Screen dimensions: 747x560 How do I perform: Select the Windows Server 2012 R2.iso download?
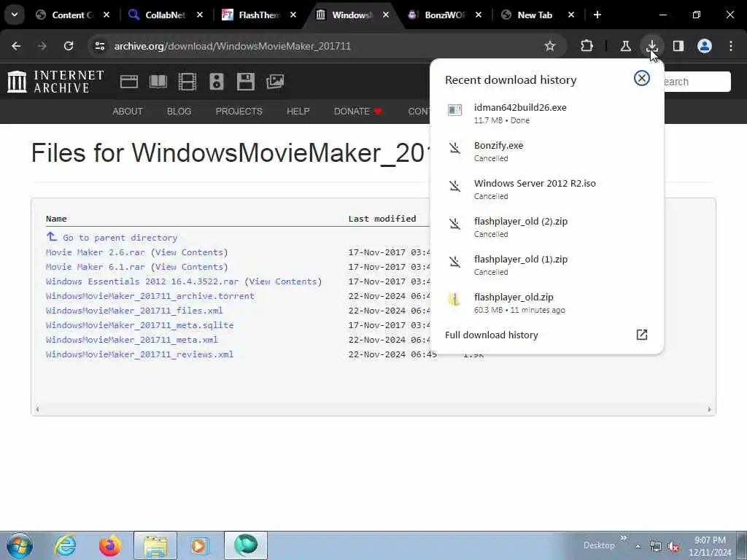point(546,189)
